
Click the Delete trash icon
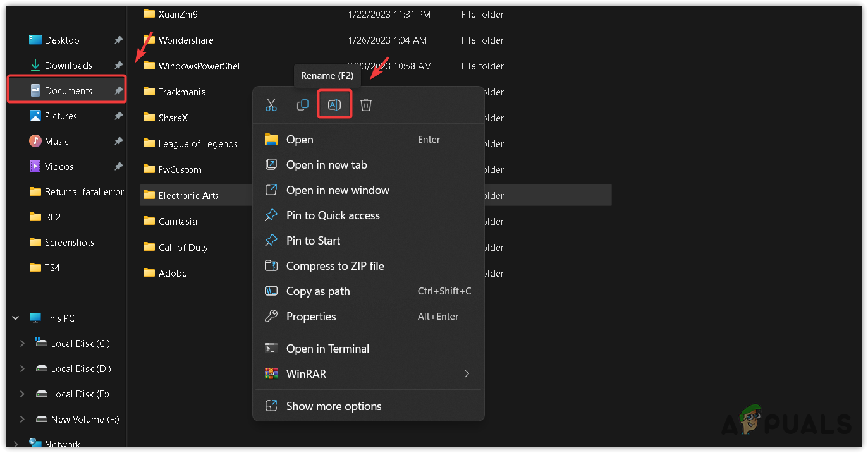coord(366,105)
